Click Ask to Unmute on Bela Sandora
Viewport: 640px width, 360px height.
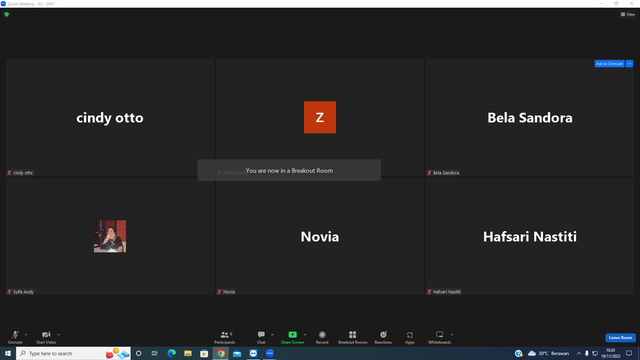[x=609, y=64]
